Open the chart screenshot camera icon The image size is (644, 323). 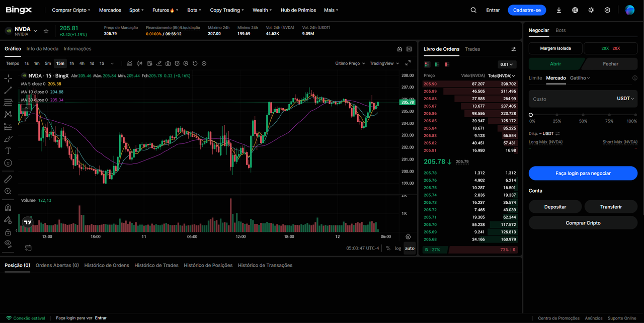tap(168, 63)
